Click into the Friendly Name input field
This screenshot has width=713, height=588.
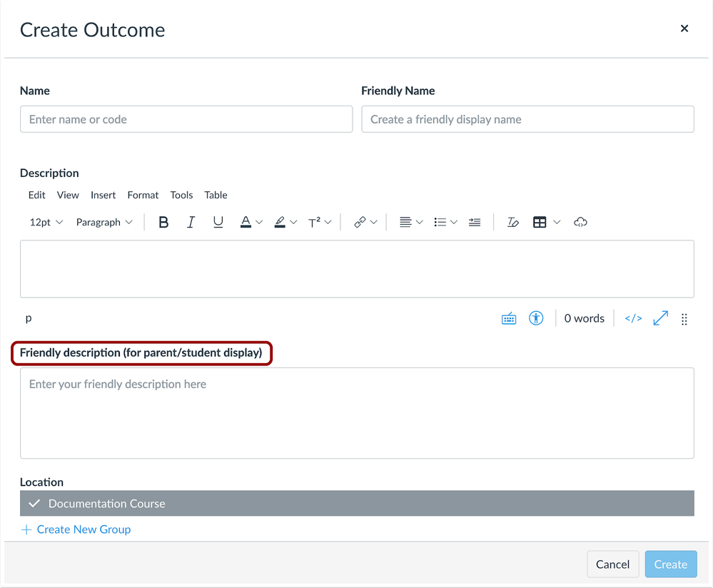coord(527,119)
